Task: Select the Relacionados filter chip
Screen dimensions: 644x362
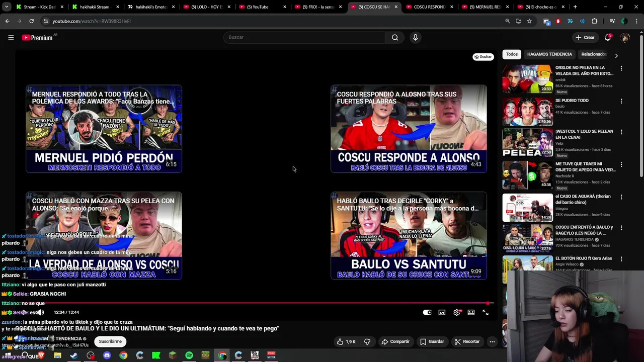Action: [x=594, y=54]
